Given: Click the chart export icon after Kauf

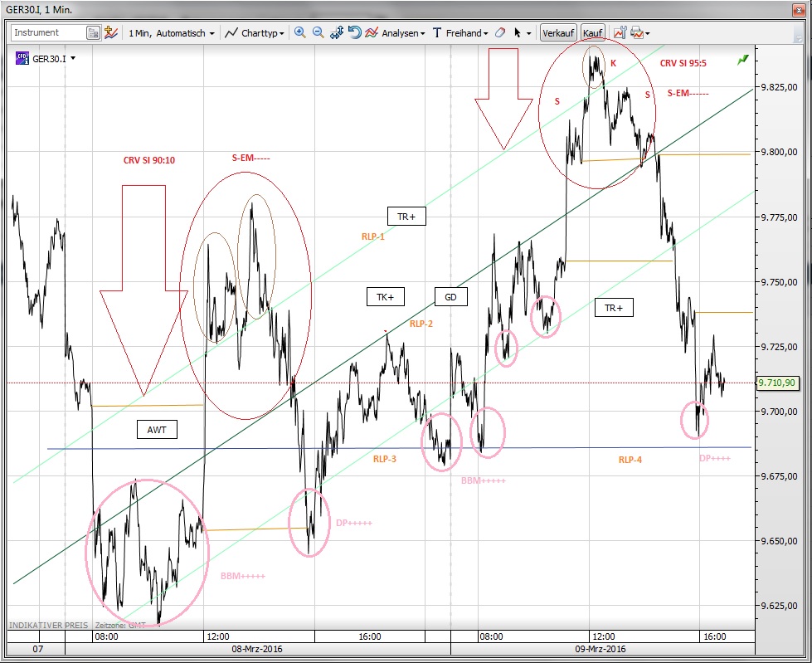Looking at the screenshot, I should (x=619, y=33).
